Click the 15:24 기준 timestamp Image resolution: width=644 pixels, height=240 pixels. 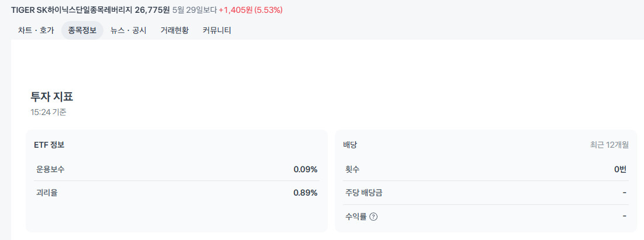[x=48, y=112]
